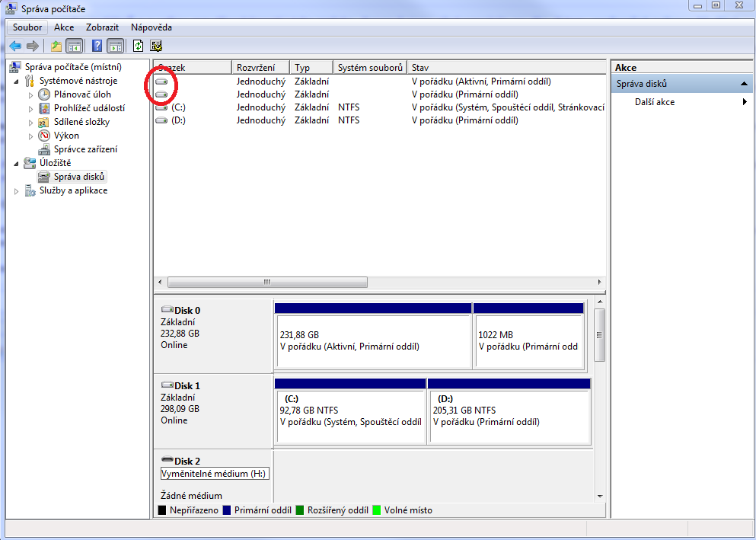Viewport: 756px width, 540px height.
Task: Click the Disk 1 header label
Action: pyautogui.click(x=187, y=385)
